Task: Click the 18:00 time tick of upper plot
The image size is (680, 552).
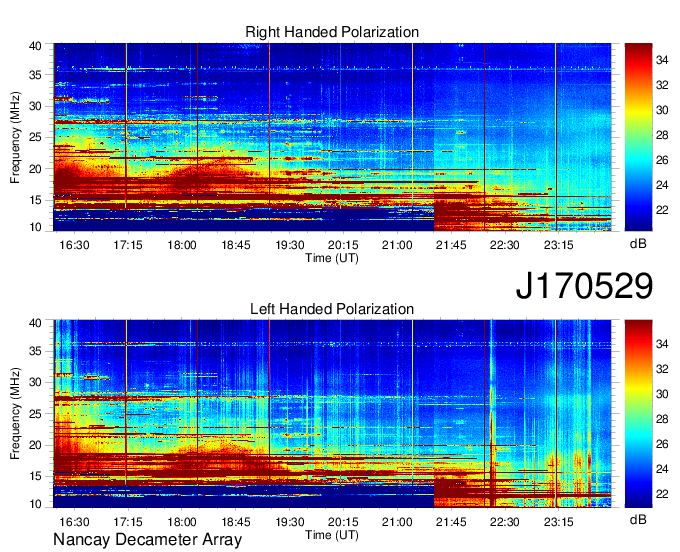Action: tap(182, 245)
